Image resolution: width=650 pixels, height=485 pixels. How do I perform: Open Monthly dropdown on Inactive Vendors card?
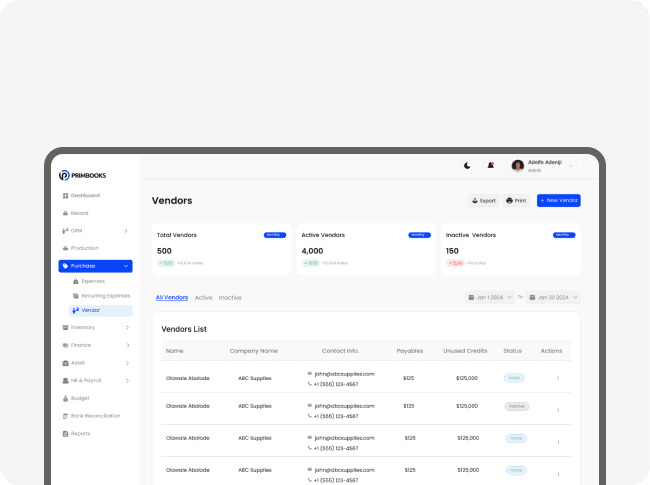(564, 235)
